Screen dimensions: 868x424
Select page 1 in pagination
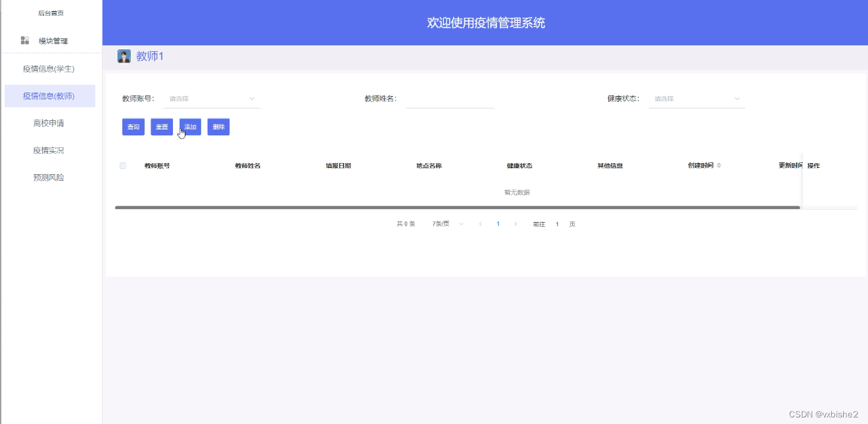tap(498, 224)
